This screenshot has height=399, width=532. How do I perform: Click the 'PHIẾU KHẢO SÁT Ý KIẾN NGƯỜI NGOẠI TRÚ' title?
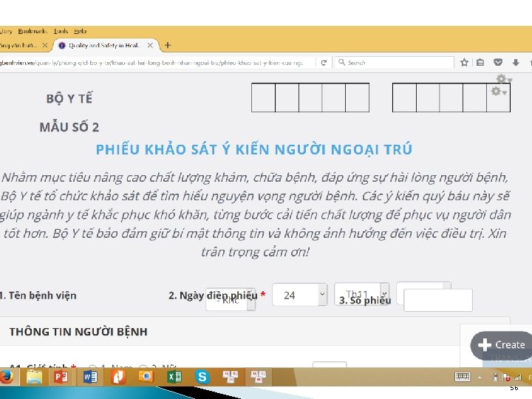[254, 149]
